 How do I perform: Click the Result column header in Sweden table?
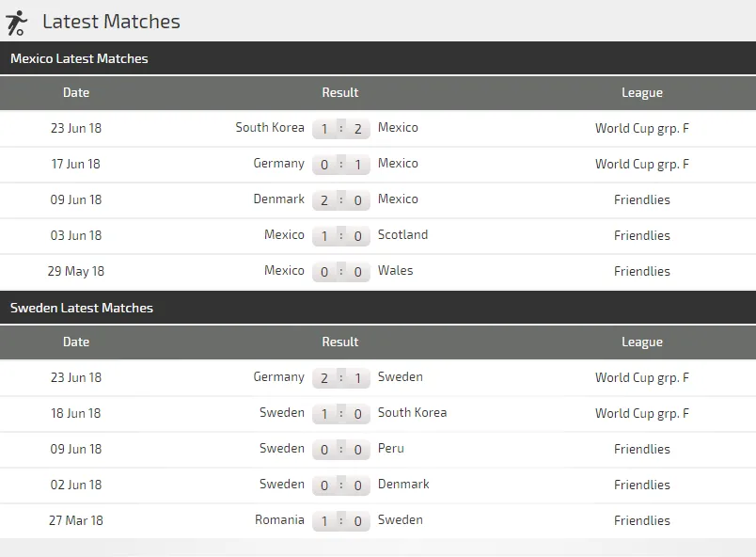pyautogui.click(x=340, y=342)
